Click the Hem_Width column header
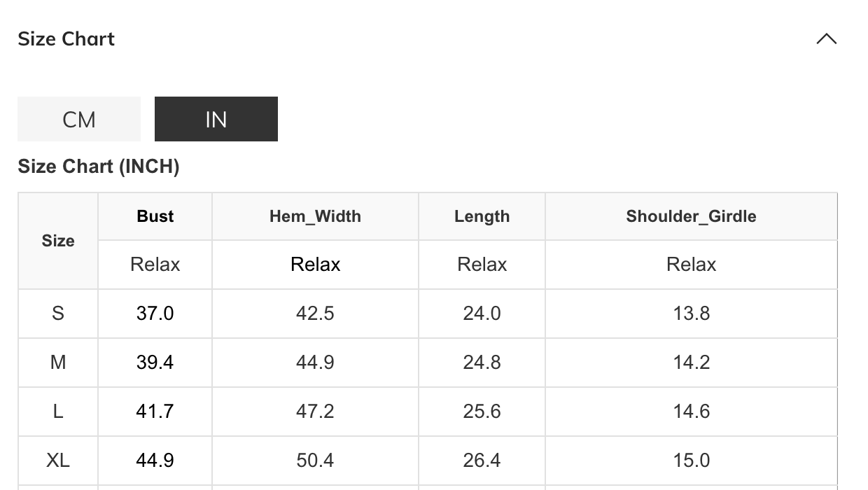This screenshot has height=490, width=868. pos(315,216)
